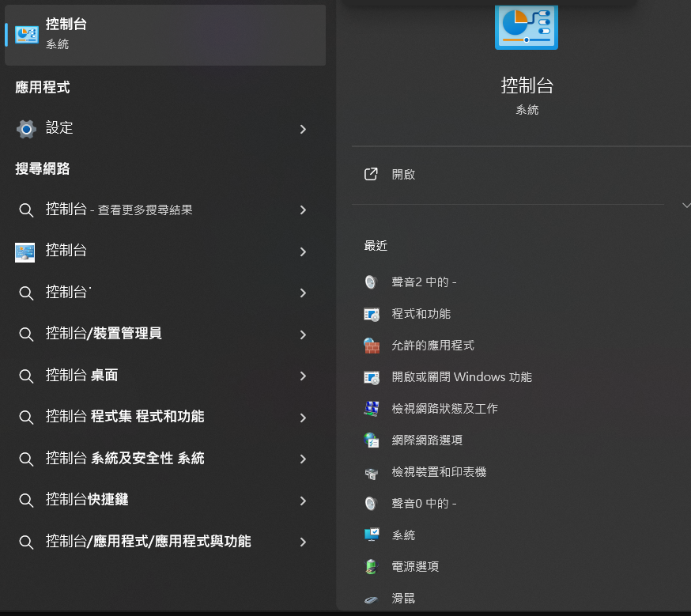Click the 檢視網路狀態及工作 network icon
This screenshot has height=616, width=691.
(x=372, y=409)
